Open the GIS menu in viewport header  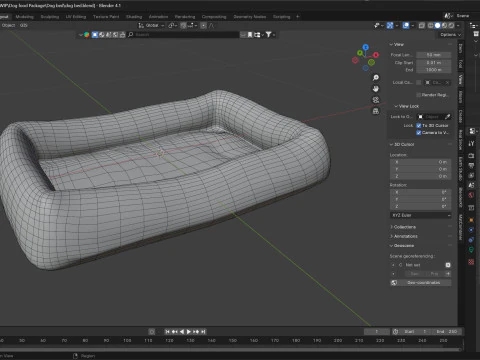tap(23, 25)
